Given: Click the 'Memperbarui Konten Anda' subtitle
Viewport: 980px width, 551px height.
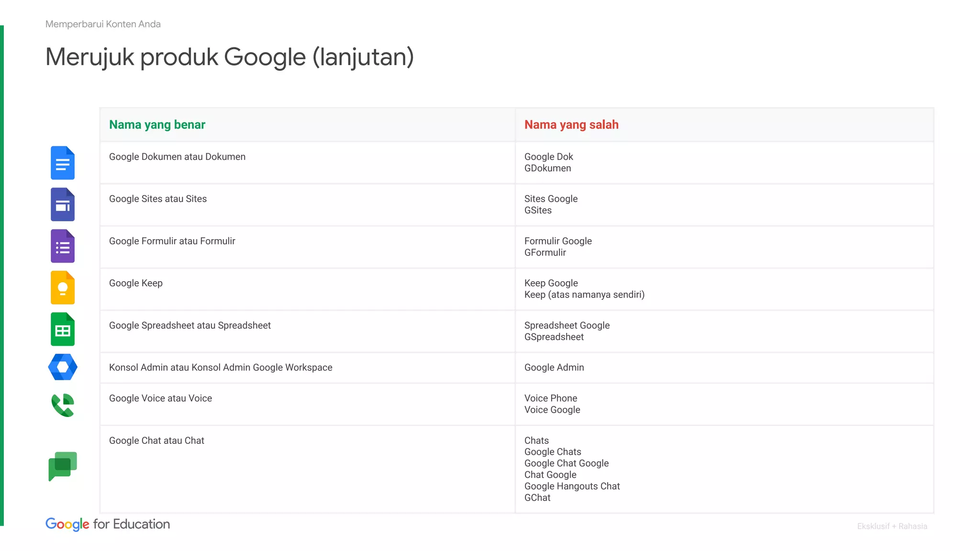Looking at the screenshot, I should pyautogui.click(x=103, y=24).
